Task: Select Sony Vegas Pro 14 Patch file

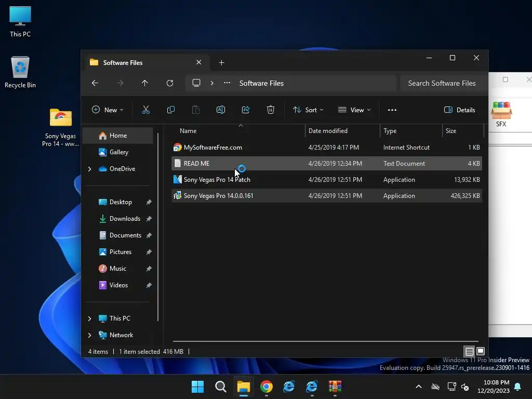Action: tap(327, 179)
